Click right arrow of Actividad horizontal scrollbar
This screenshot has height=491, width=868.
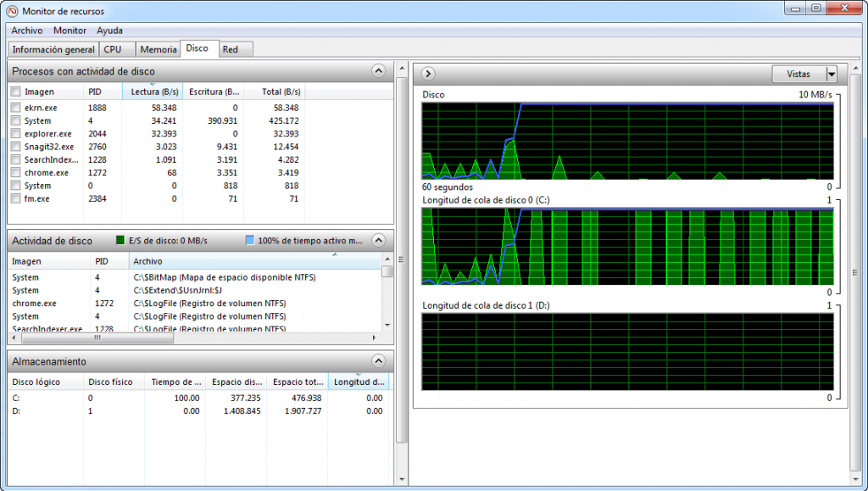pyautogui.click(x=374, y=338)
